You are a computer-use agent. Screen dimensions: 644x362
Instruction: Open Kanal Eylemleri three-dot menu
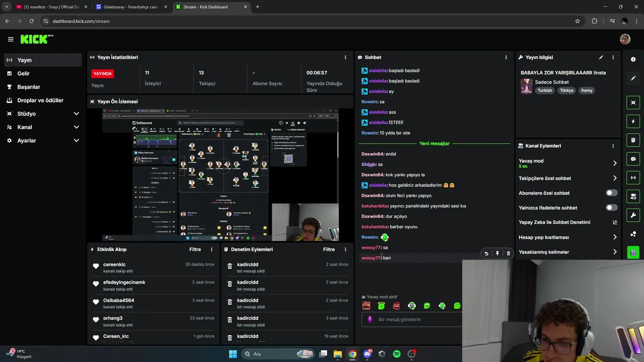point(613,146)
